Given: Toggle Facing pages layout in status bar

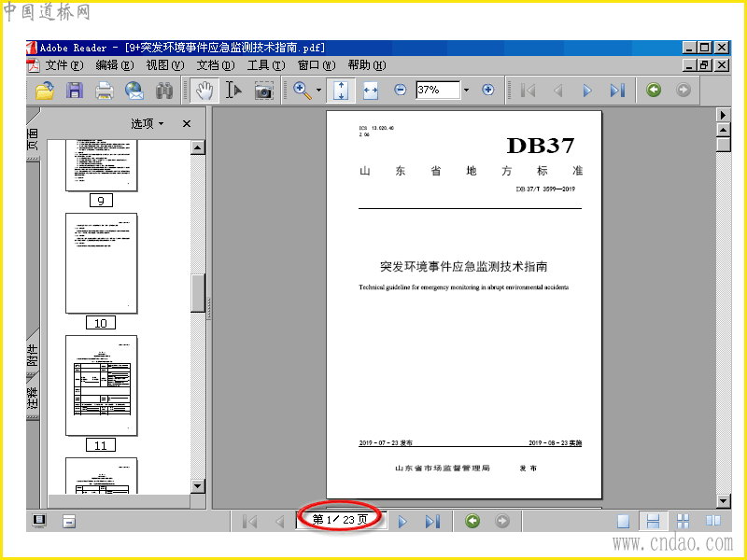Looking at the screenshot, I should pyautogui.click(x=713, y=521).
